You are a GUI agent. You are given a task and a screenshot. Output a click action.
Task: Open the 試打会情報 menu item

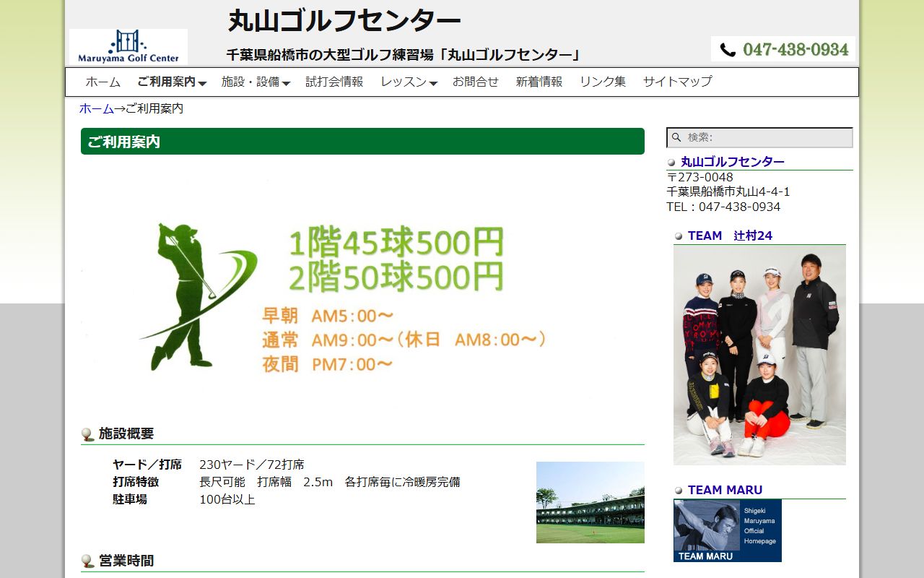[x=334, y=82]
